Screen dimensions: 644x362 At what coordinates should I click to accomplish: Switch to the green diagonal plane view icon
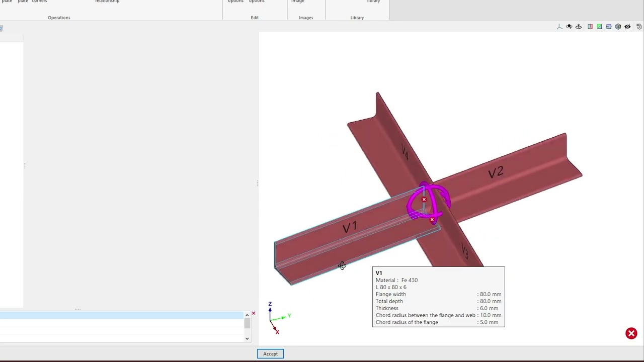[599, 27]
